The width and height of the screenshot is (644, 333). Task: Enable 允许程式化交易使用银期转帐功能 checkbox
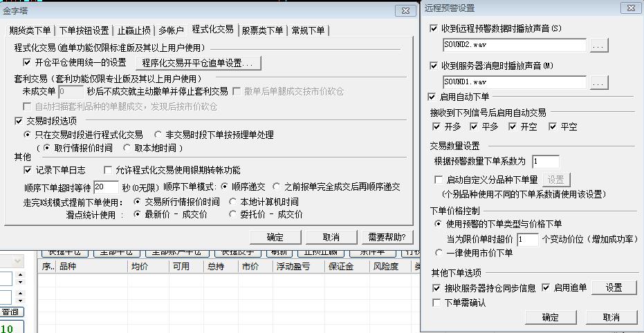pos(109,170)
